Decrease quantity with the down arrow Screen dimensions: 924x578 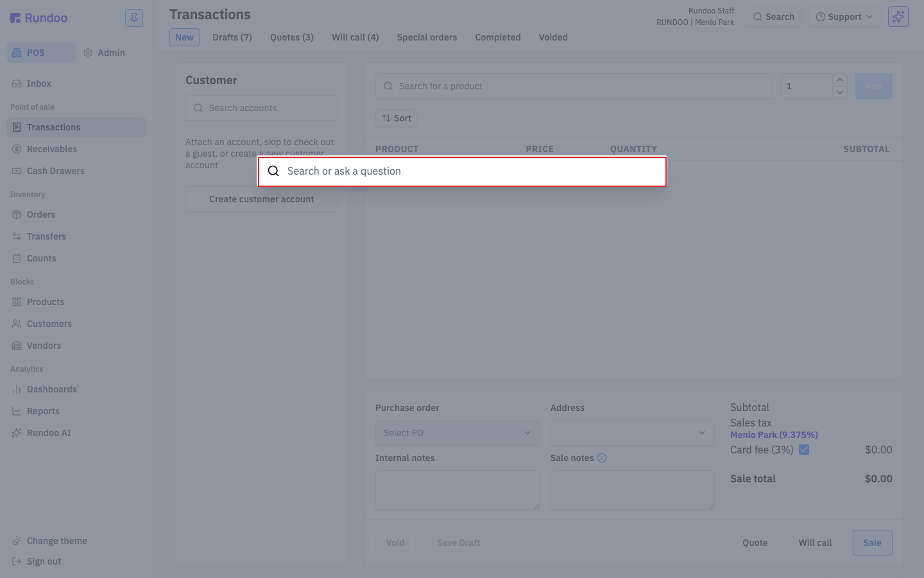click(x=840, y=92)
